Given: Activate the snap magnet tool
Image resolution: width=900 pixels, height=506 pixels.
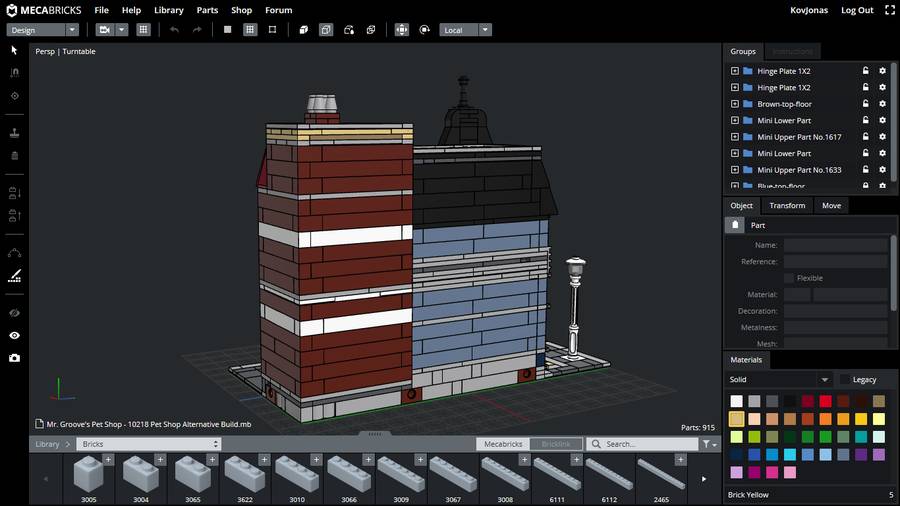Looking at the screenshot, I should coord(14,72).
